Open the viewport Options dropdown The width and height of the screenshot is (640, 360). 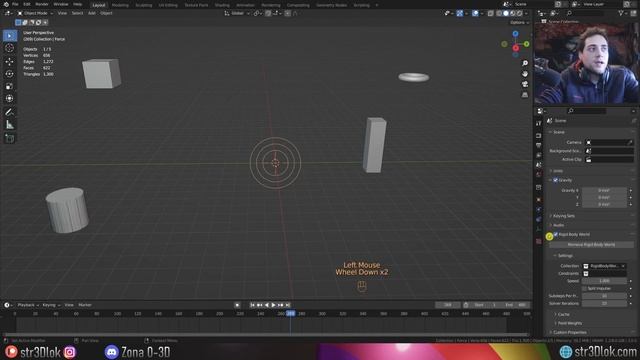(x=518, y=22)
